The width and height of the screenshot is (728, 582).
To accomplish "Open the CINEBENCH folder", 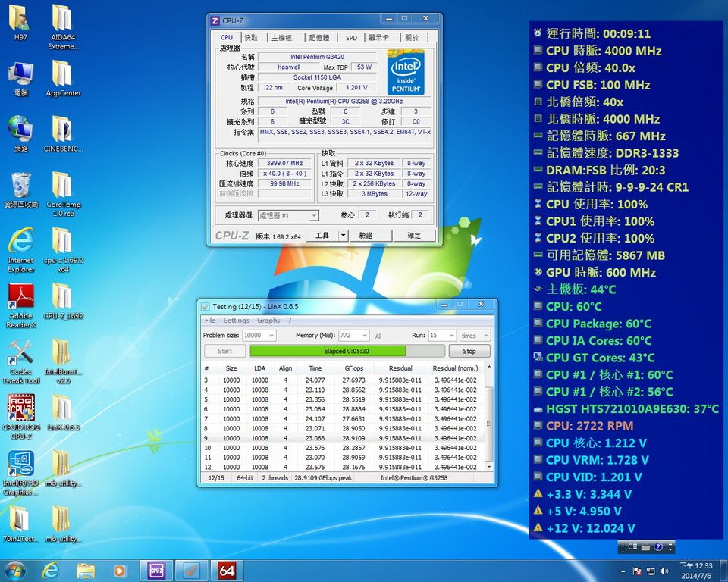I will (63, 135).
